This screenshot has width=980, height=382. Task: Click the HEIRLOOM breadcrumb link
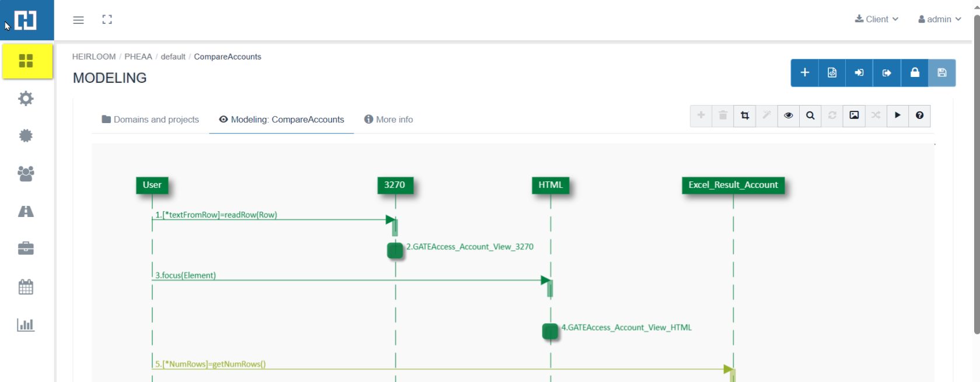pyautogui.click(x=94, y=57)
